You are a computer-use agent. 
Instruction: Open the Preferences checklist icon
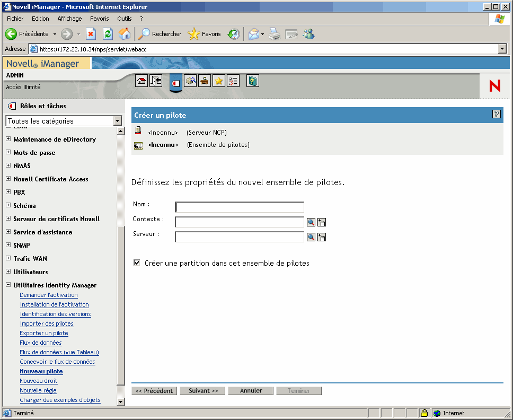pyautogui.click(x=233, y=81)
